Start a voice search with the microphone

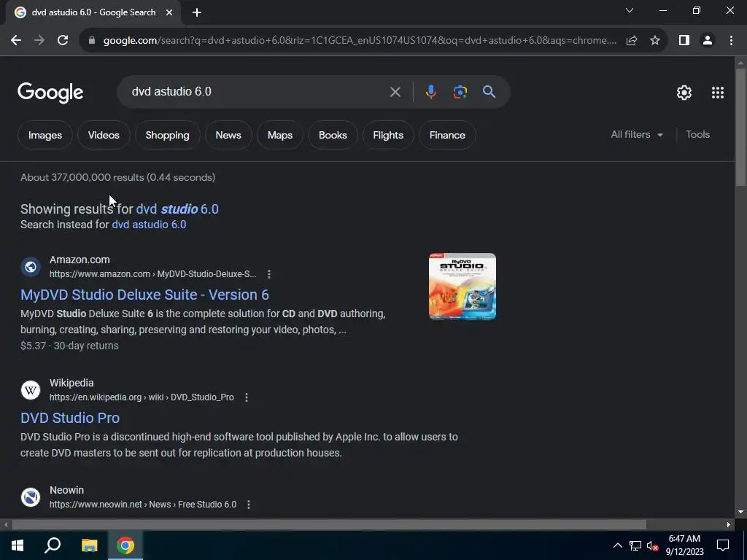(x=430, y=92)
